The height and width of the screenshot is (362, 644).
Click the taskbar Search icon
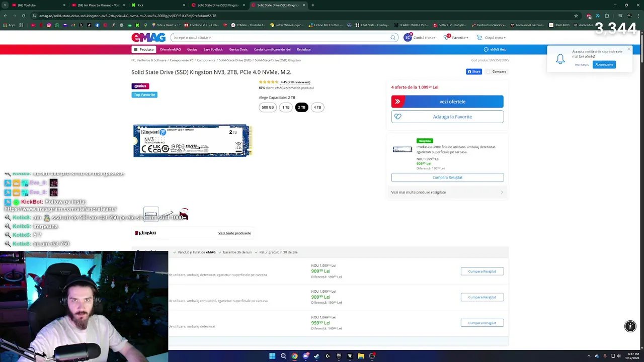[283, 356]
